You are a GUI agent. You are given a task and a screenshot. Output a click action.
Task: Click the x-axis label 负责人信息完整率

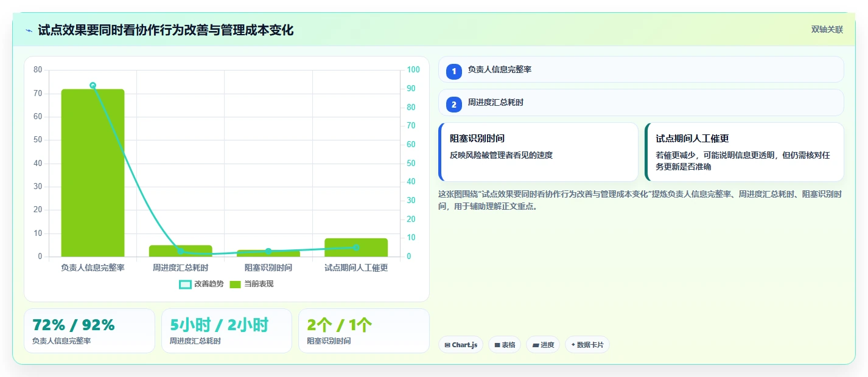[x=93, y=268]
